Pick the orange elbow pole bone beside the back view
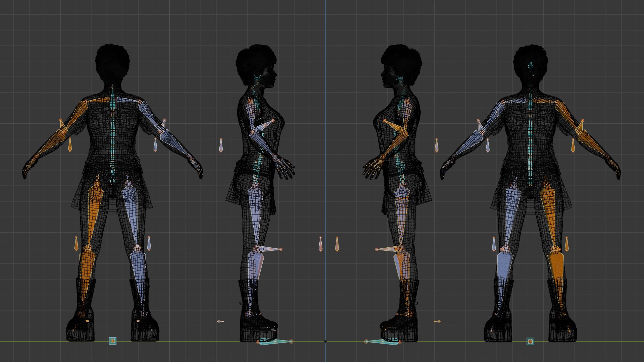 (x=70, y=145)
